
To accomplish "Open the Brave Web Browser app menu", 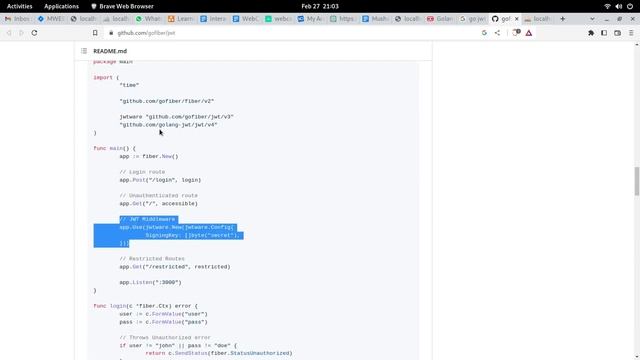I will click(122, 6).
